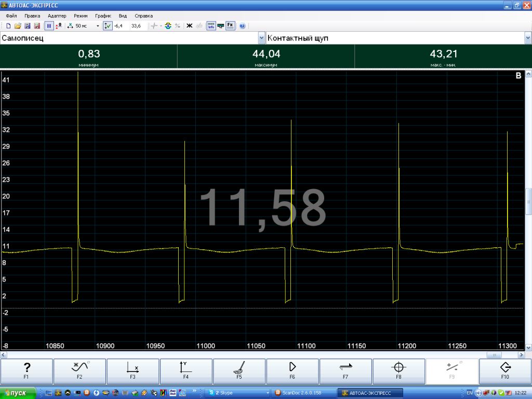Click the F4 Y-axis button
532x399 pixels.
(186, 371)
